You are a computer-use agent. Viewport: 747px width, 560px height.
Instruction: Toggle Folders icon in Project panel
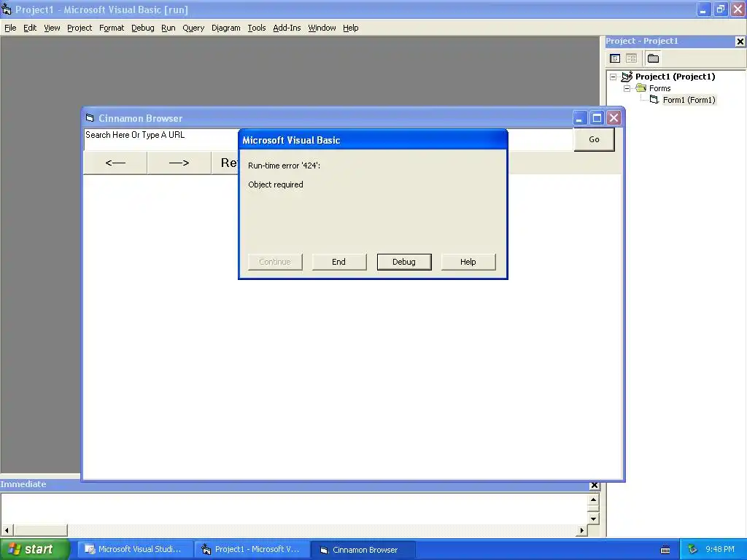tap(653, 58)
